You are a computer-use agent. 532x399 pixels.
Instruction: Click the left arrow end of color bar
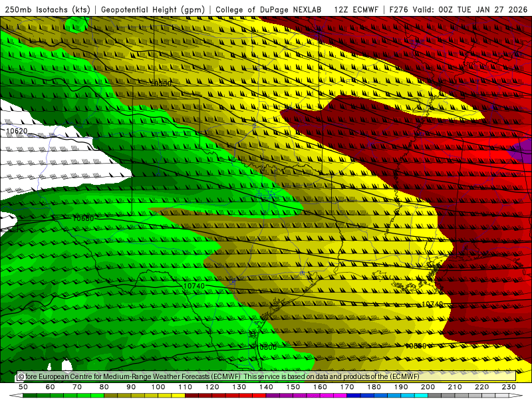click(16, 396)
